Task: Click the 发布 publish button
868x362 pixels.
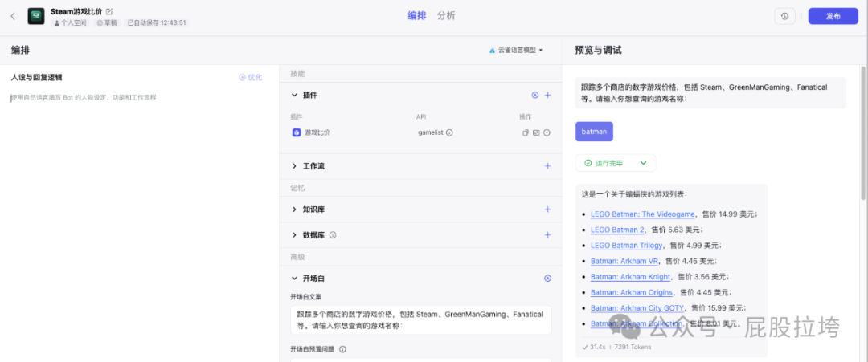Action: coord(833,16)
